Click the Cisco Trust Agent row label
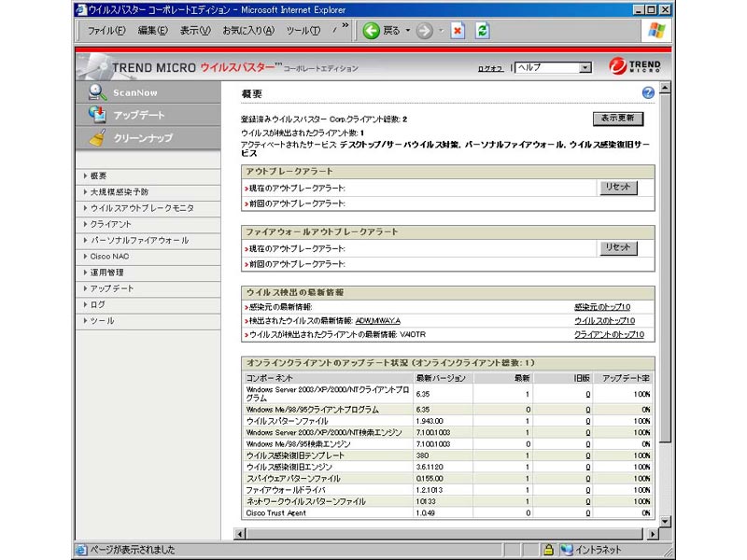The image size is (747, 560). pos(275,512)
